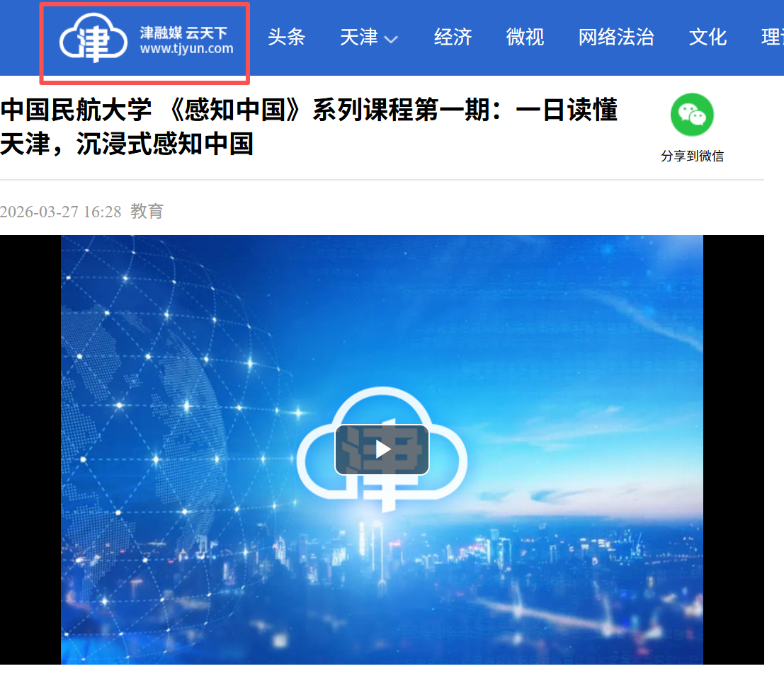The image size is (784, 688).
Task: Click the 分享到微信 text label
Action: pyautogui.click(x=692, y=156)
